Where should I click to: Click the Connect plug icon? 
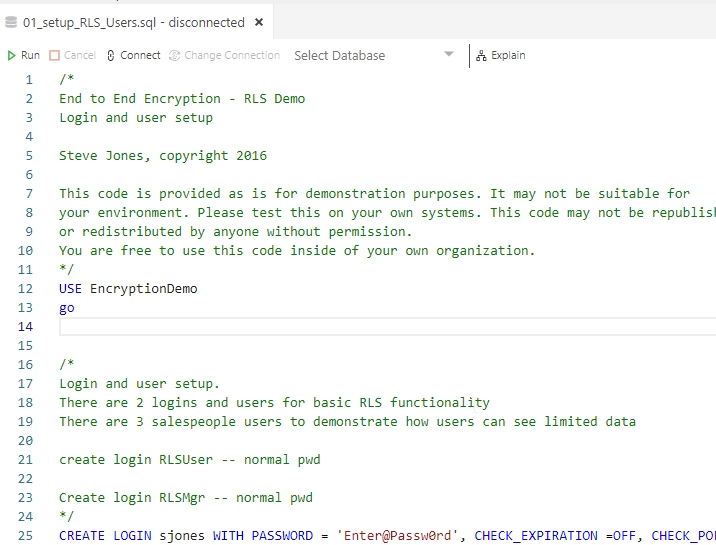click(x=111, y=56)
